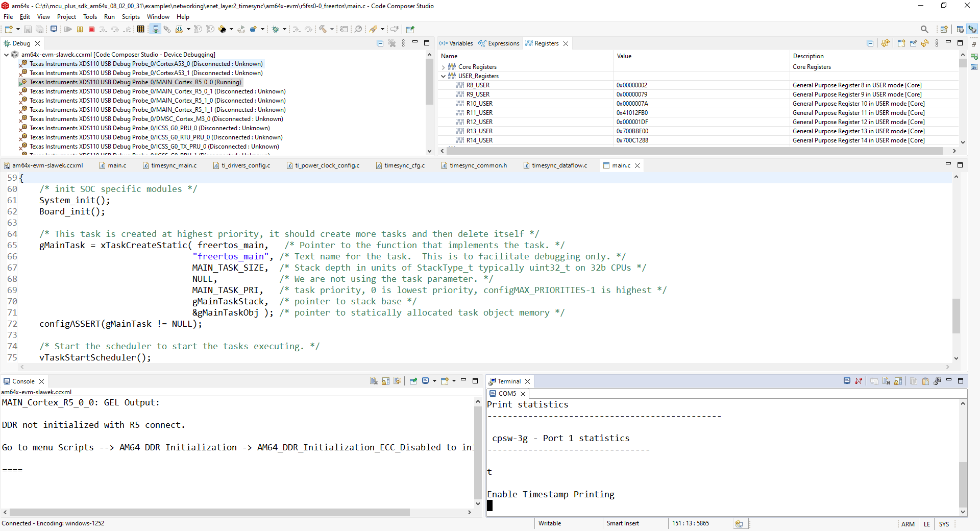Click the Connect Target toolbar icon
Viewport: 980px width, 531px height.
[x=155, y=29]
